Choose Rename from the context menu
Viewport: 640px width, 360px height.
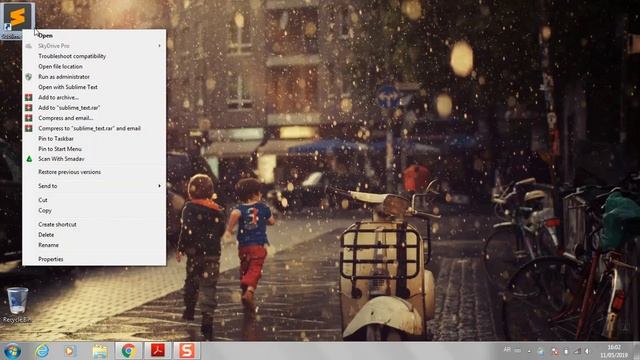[x=94, y=245]
